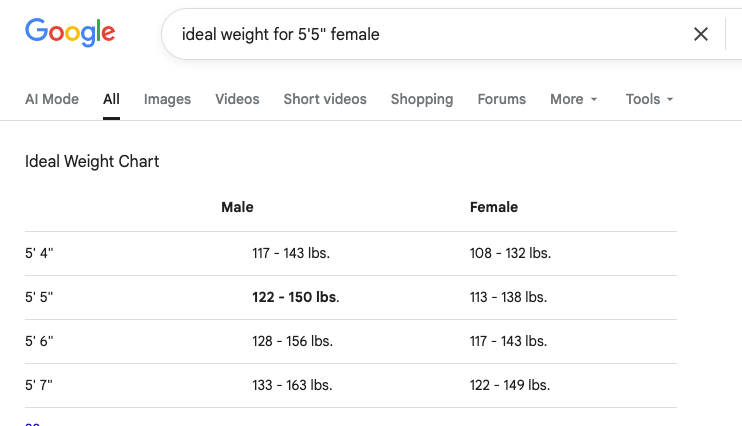Switch to Forums tab
Viewport: 742px width, 426px height.
pyautogui.click(x=502, y=99)
